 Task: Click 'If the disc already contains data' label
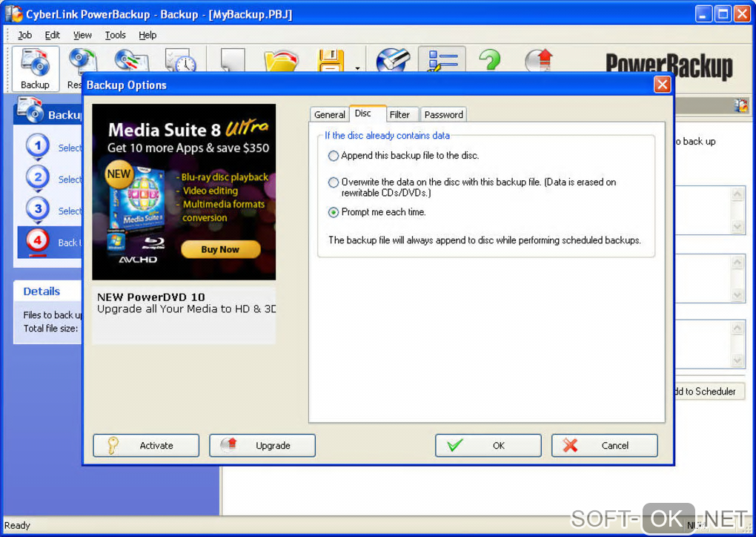point(387,136)
